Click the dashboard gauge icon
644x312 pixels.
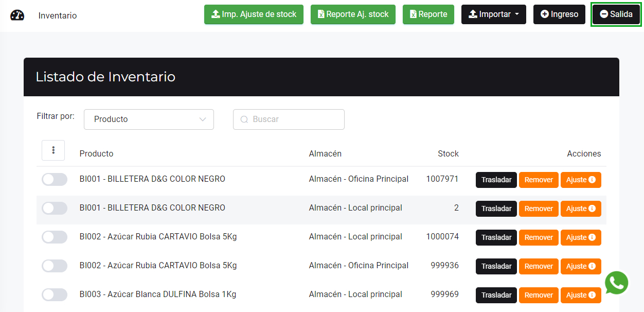click(x=17, y=15)
